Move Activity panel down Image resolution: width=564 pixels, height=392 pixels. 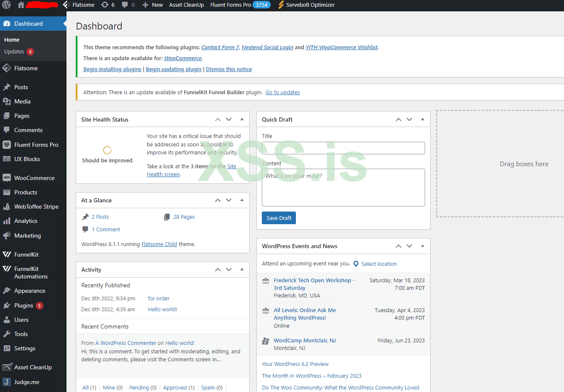pos(229,270)
